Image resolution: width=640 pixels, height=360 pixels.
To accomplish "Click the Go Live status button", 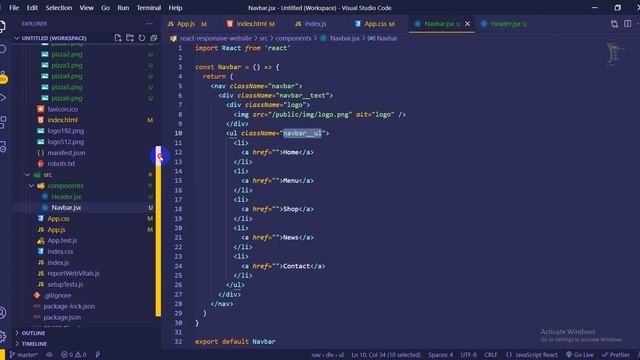I will point(580,355).
